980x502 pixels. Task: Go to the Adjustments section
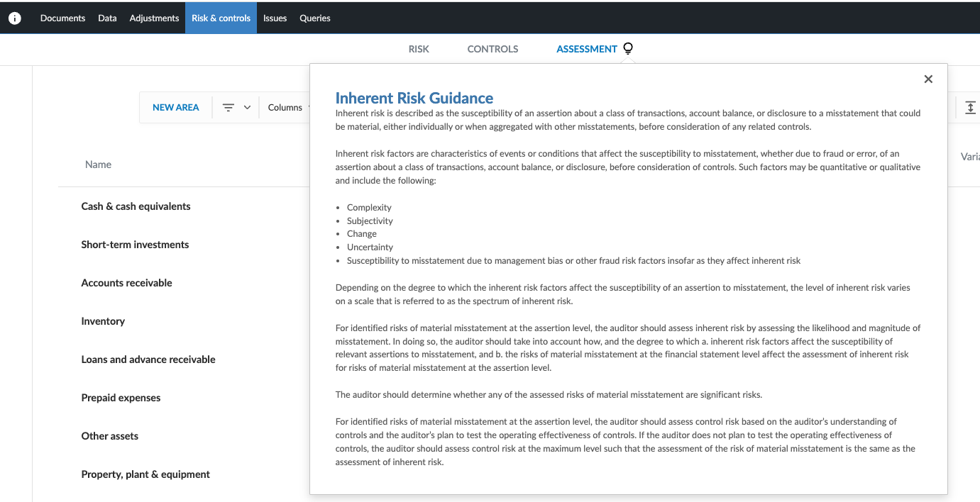(154, 18)
